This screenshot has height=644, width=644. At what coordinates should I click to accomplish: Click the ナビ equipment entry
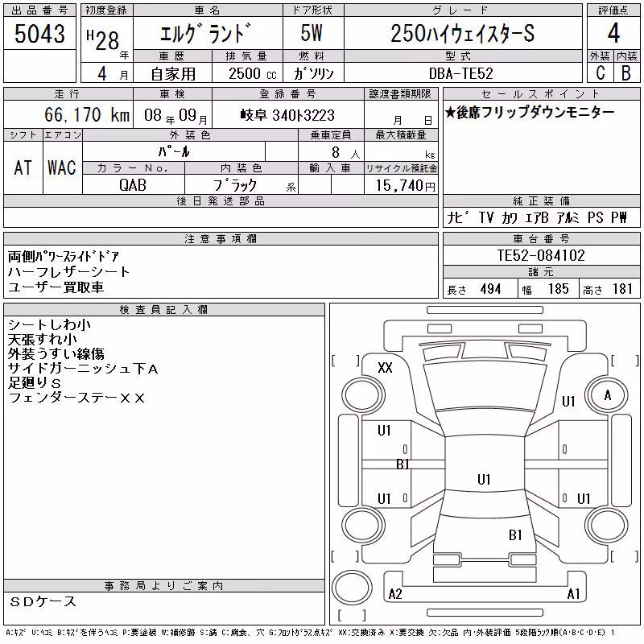[458, 217]
